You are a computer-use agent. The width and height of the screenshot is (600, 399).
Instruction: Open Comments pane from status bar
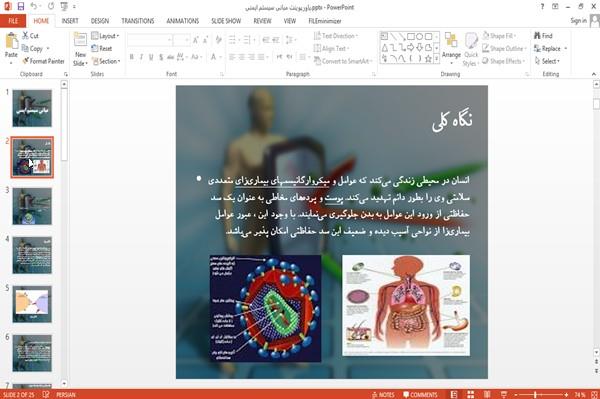pos(420,395)
